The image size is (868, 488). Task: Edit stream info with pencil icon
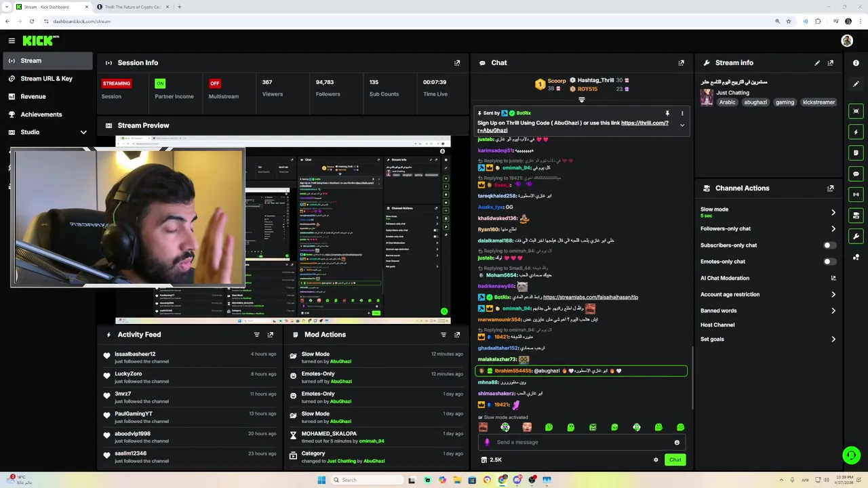(817, 62)
